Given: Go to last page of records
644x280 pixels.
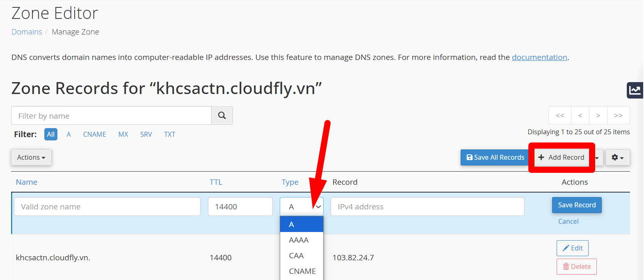Looking at the screenshot, I should (x=619, y=115).
